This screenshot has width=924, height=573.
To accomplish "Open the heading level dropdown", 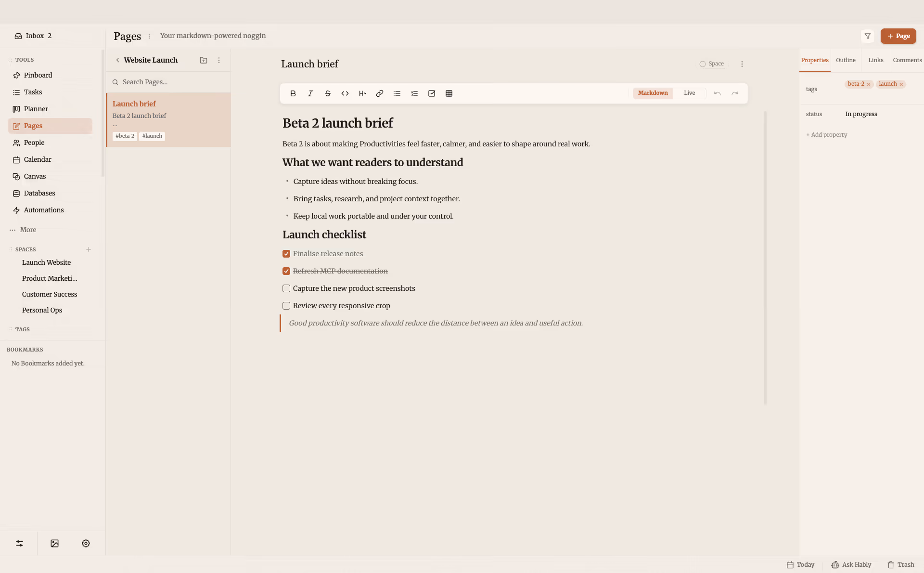I will [x=362, y=93].
